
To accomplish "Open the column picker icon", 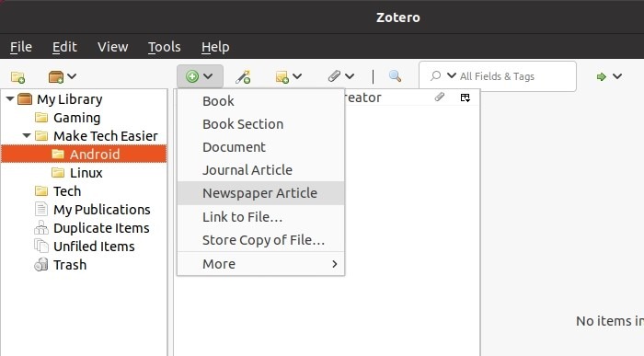I will [465, 98].
